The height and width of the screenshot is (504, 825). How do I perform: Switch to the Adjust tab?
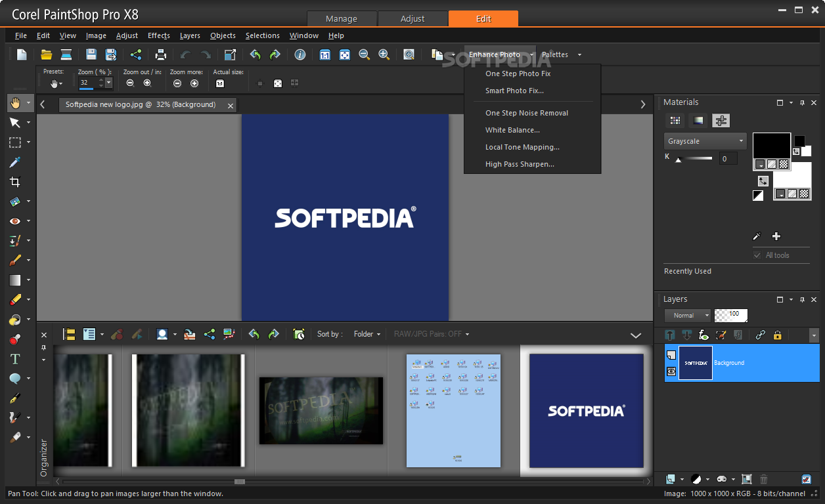(x=412, y=18)
